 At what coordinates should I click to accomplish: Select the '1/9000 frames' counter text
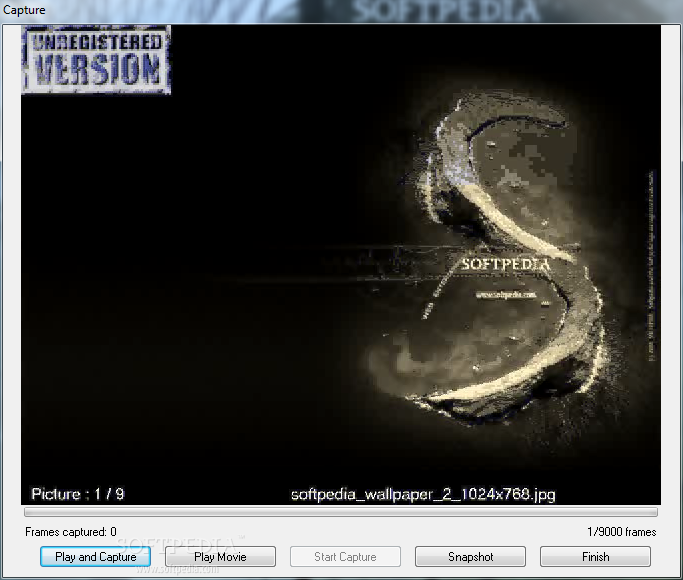tap(622, 532)
